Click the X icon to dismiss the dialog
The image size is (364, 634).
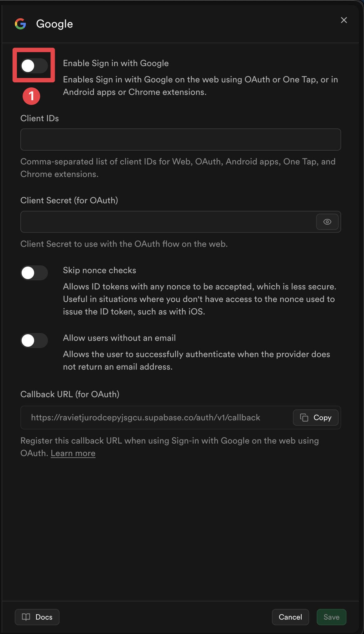[344, 20]
